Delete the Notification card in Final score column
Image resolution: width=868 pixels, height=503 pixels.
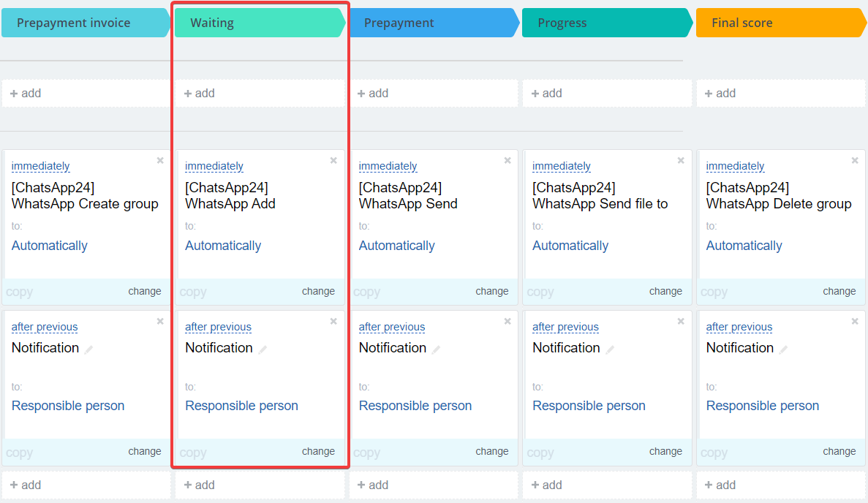(855, 322)
